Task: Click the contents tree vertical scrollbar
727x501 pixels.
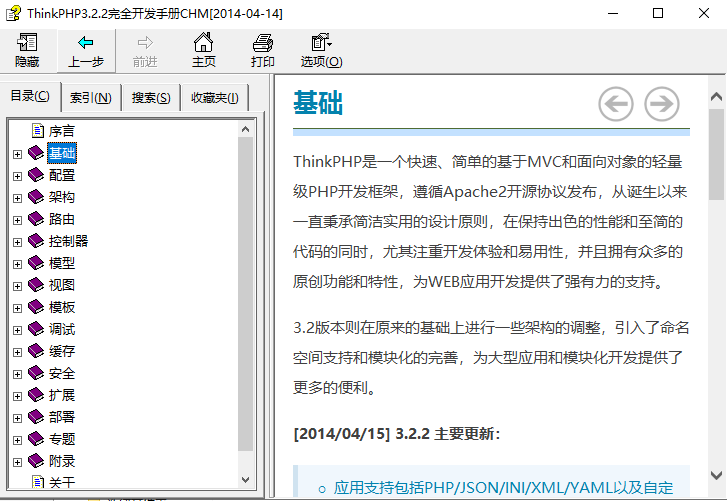Action: point(246,300)
